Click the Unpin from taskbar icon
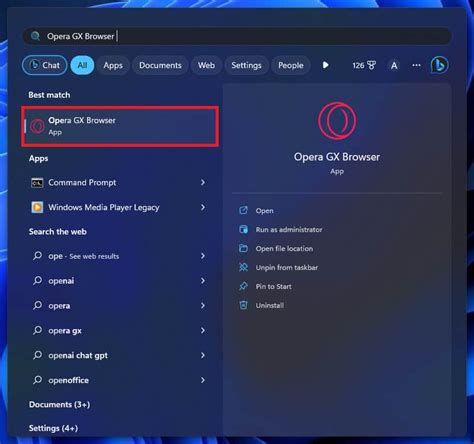This screenshot has height=444, width=474. point(243,267)
